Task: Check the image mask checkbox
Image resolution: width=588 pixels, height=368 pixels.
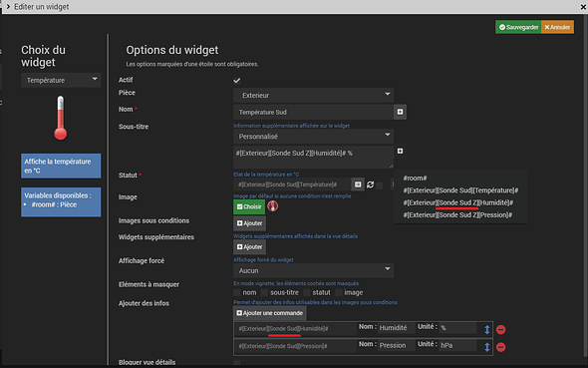Action: [x=339, y=292]
